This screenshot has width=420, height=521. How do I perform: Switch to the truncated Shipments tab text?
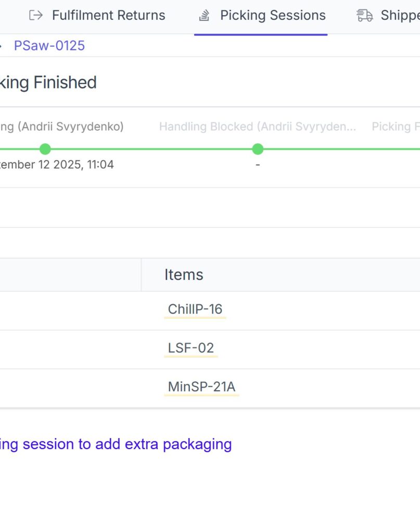click(400, 16)
